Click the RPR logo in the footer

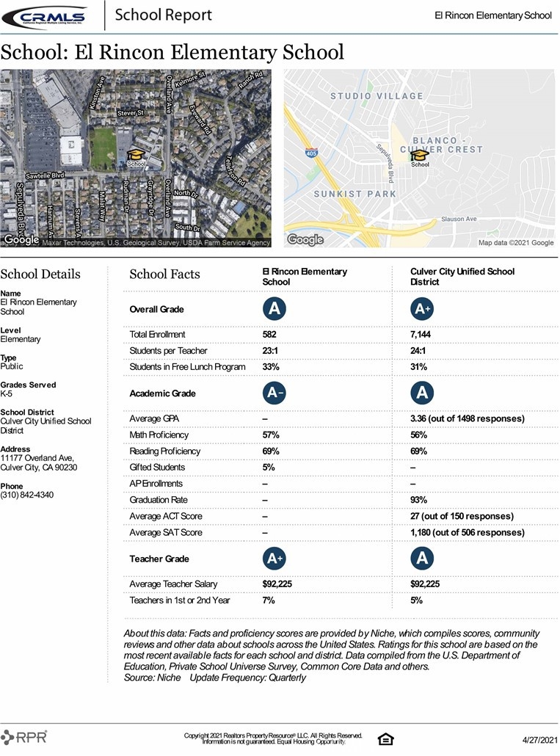(x=25, y=737)
